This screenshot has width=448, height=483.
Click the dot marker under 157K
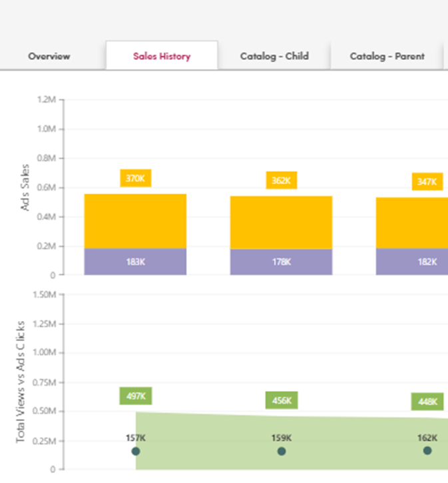point(136,451)
